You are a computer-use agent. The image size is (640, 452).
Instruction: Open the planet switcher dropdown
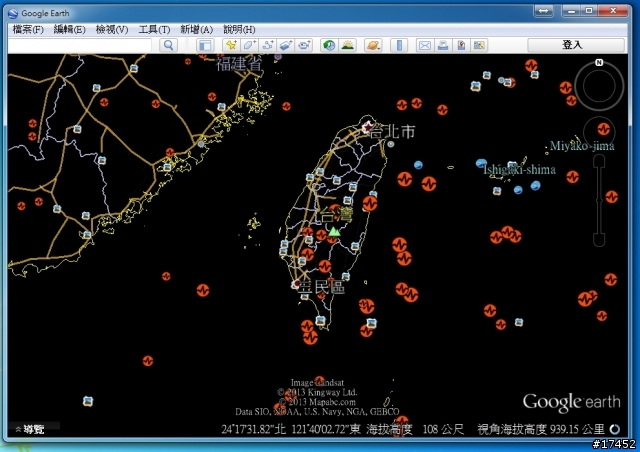pyautogui.click(x=373, y=45)
